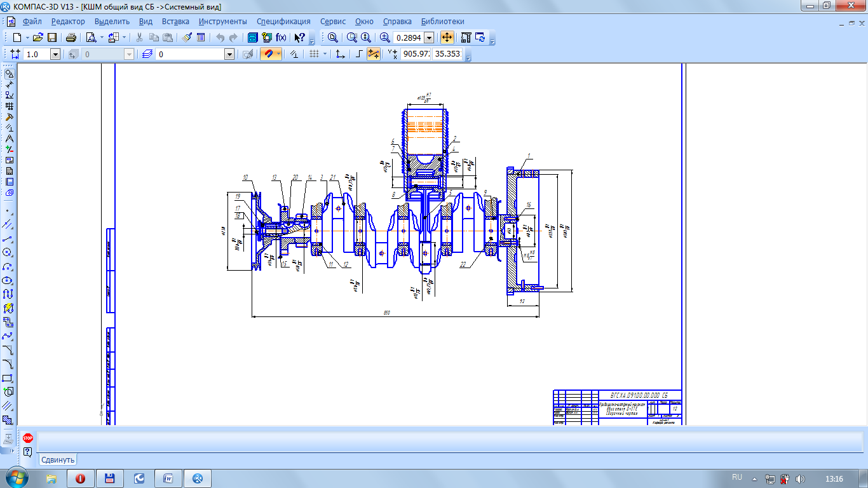Click the zoom in plus magnifier
This screenshot has width=868, height=488.
tap(384, 37)
